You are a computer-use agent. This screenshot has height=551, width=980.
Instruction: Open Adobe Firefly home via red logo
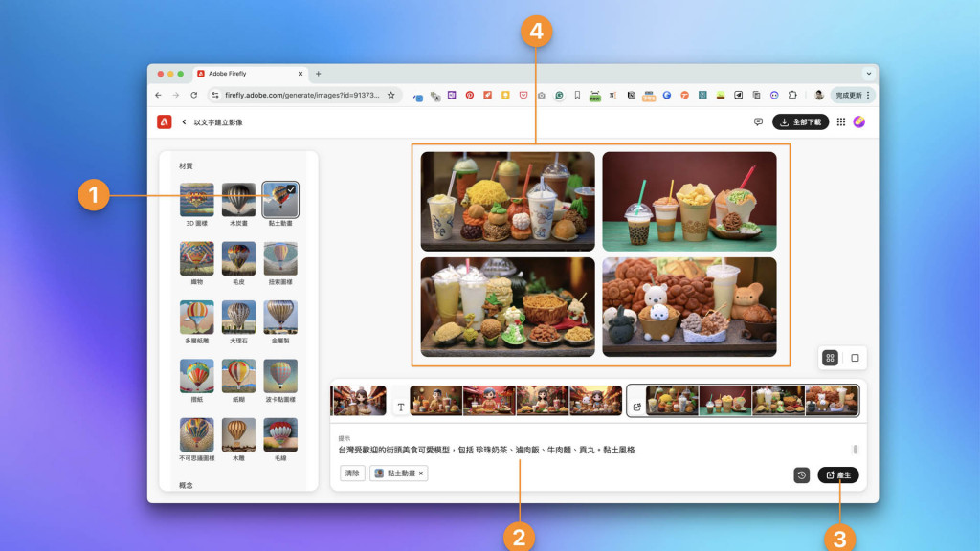[x=165, y=121]
